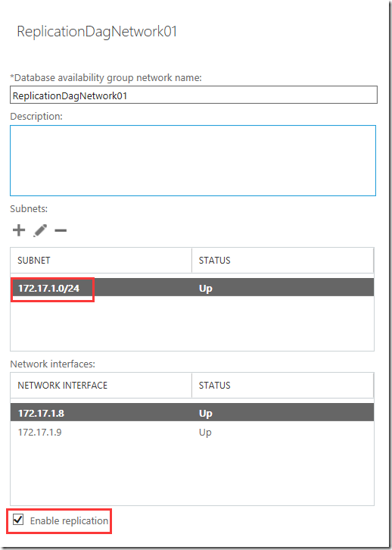Sort network interfaces by STATUS header
Image resolution: width=392 pixels, height=550 pixels.
pos(283,385)
